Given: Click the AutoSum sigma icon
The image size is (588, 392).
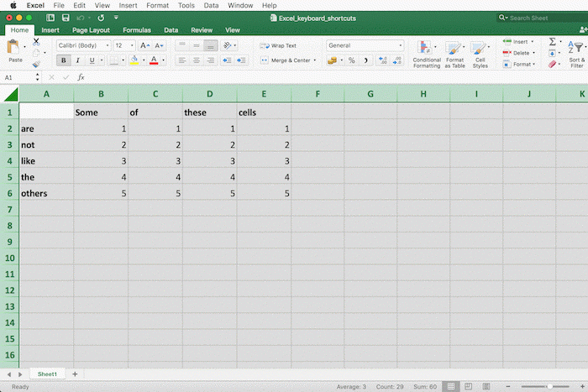Looking at the screenshot, I should (x=552, y=41).
